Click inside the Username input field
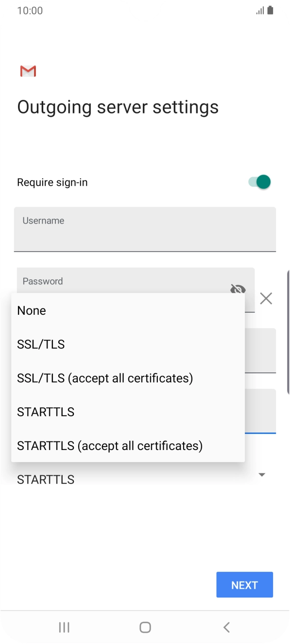The height and width of the screenshot is (644, 290). 145,229
